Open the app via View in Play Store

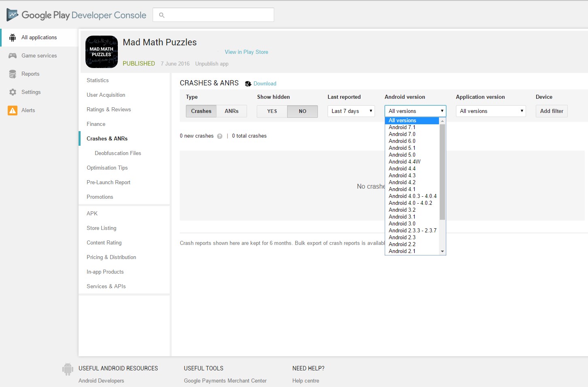click(246, 52)
